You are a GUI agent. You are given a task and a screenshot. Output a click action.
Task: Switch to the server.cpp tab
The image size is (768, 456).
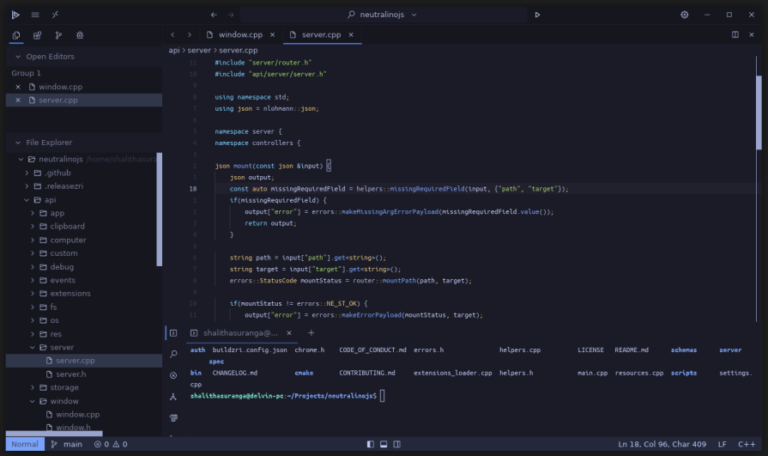pyautogui.click(x=321, y=35)
